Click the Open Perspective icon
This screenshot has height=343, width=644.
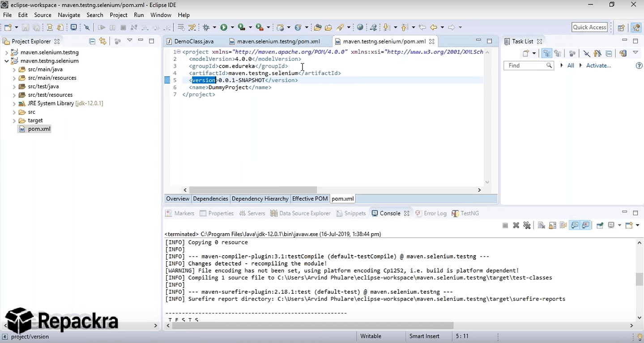coord(621,27)
